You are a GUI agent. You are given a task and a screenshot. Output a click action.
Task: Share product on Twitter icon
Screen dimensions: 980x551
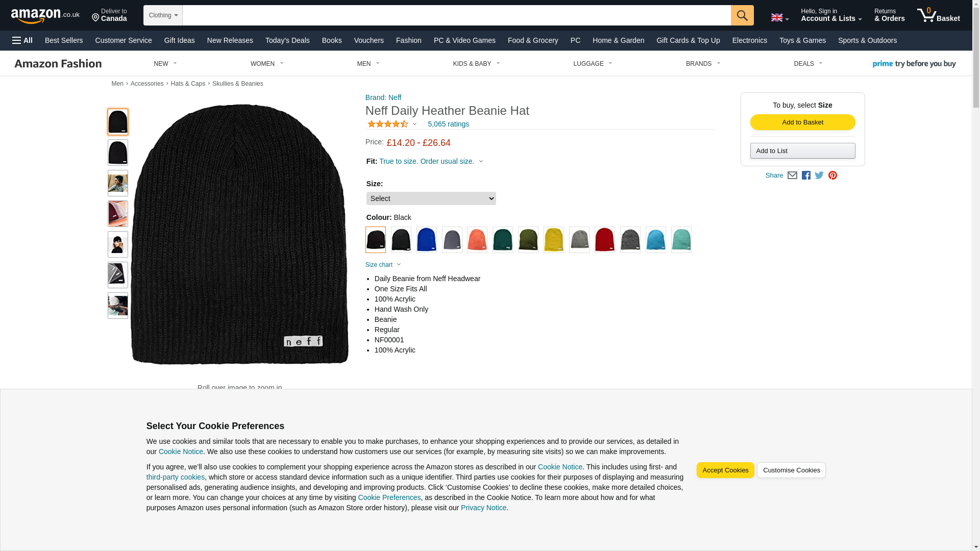[819, 176]
